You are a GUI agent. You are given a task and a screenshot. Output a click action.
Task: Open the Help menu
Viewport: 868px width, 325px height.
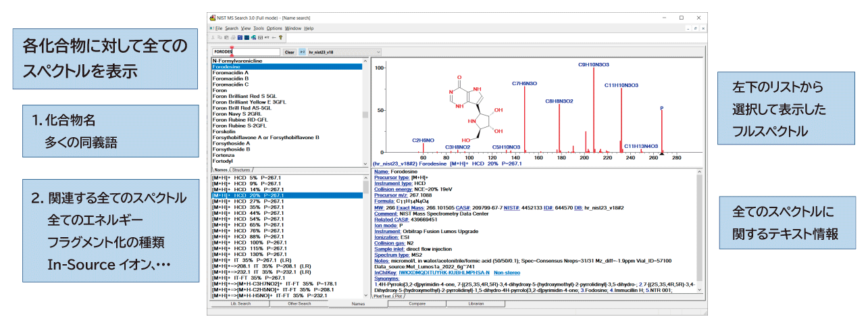309,28
